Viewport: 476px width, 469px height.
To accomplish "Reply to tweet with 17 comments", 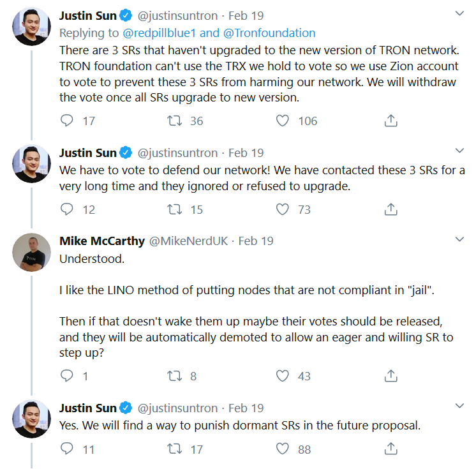I will point(67,121).
